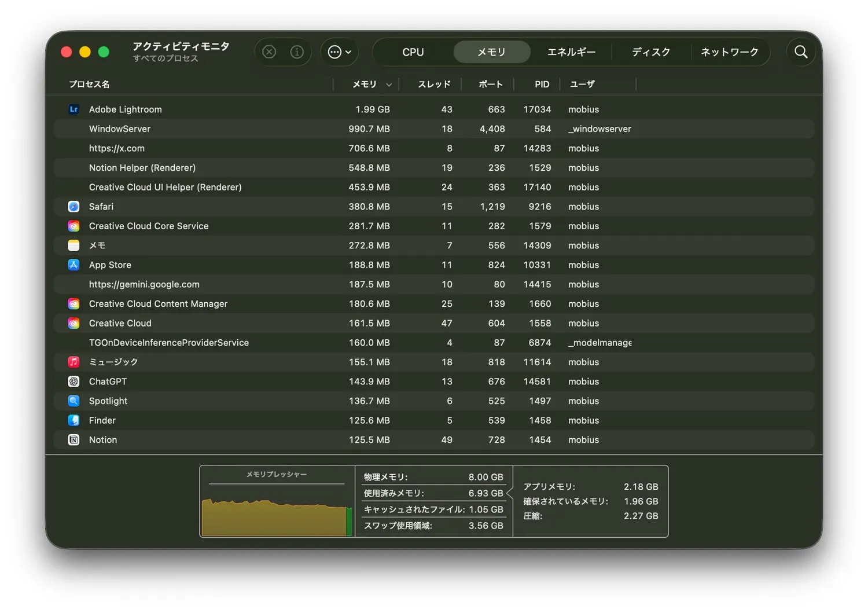Open the ディスク tab
This screenshot has height=609, width=868.
pyautogui.click(x=650, y=52)
